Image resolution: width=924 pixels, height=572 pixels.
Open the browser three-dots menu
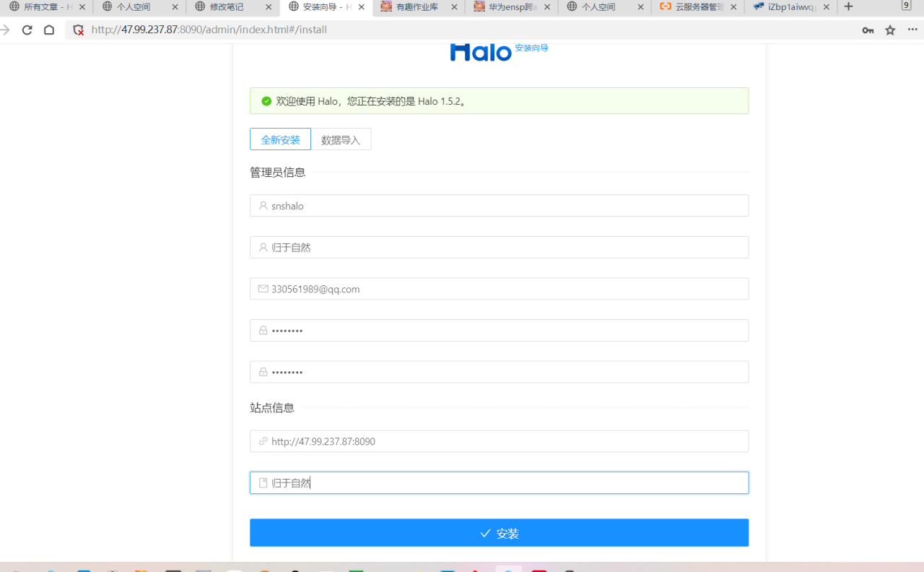tap(912, 30)
